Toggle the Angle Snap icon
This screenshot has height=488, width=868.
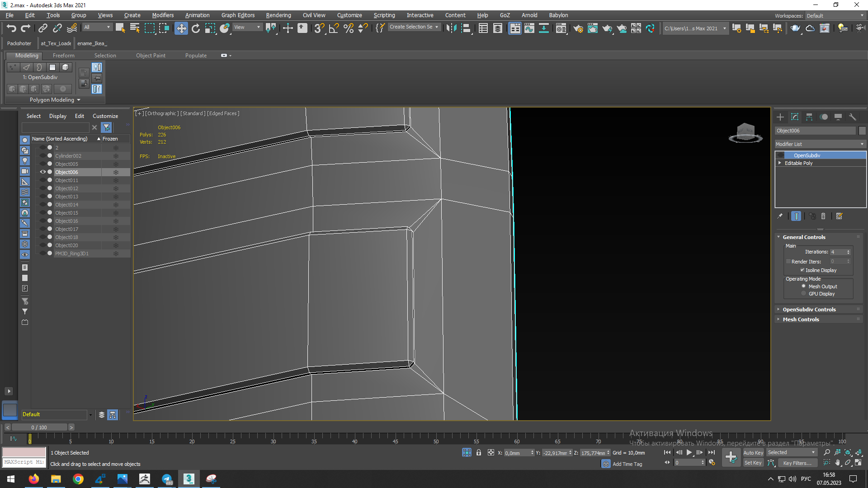[x=334, y=28]
